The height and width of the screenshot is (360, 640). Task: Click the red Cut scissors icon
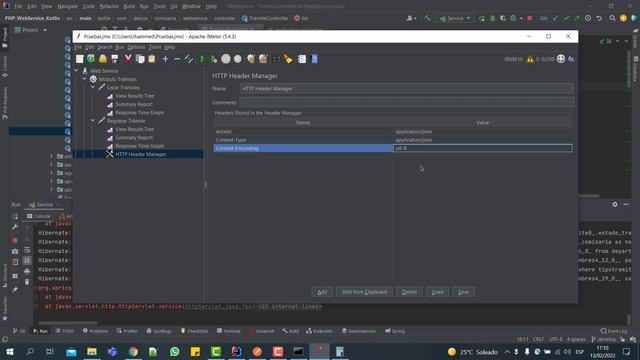(x=128, y=59)
